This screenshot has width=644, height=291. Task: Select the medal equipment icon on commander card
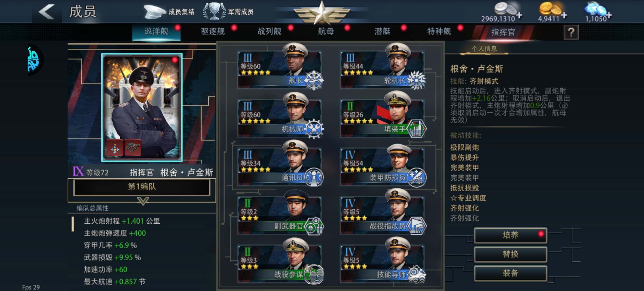115,147
